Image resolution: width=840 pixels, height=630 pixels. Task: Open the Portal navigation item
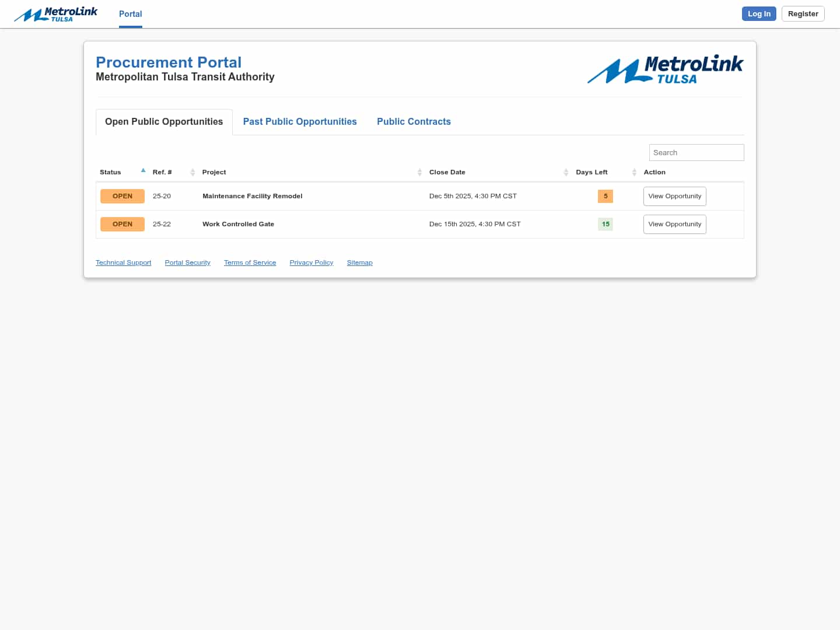pyautogui.click(x=130, y=14)
